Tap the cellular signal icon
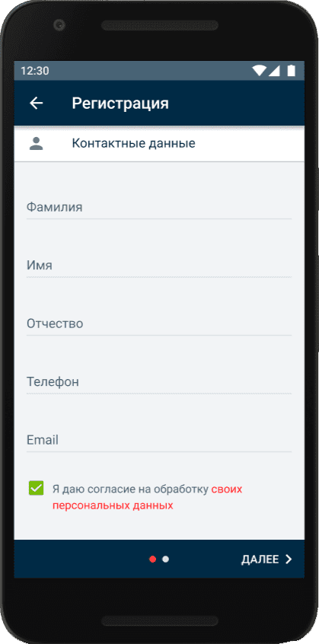 (274, 71)
